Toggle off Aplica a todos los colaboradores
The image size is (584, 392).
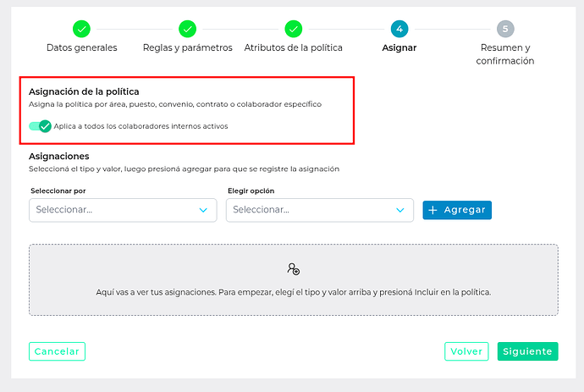click(40, 126)
